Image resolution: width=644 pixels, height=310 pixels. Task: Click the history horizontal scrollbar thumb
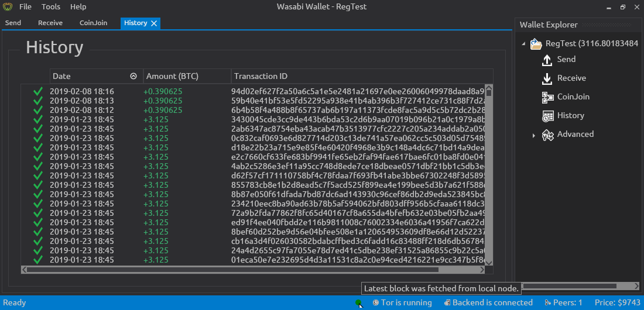click(233, 270)
